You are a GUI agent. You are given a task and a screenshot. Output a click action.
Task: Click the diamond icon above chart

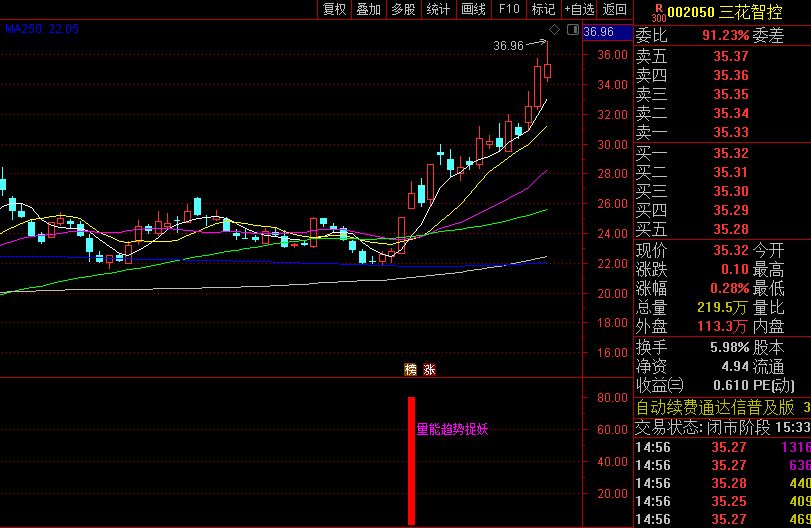pos(554,30)
